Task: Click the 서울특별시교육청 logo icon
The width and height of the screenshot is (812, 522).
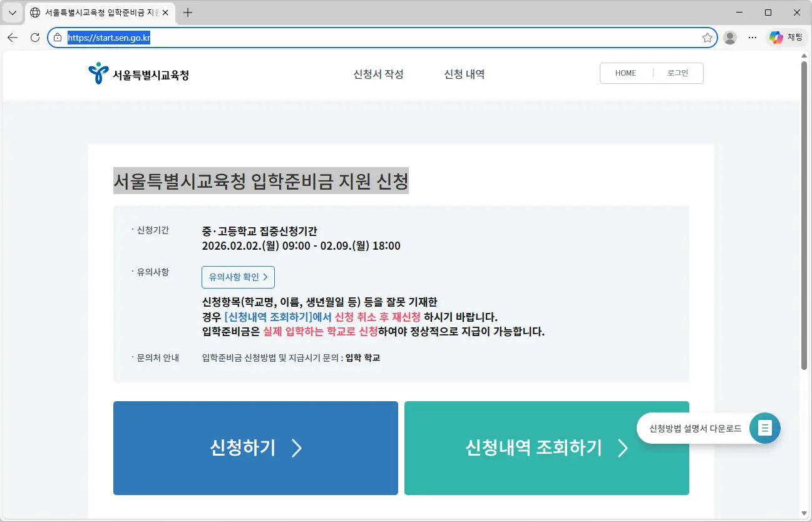Action: coord(98,73)
